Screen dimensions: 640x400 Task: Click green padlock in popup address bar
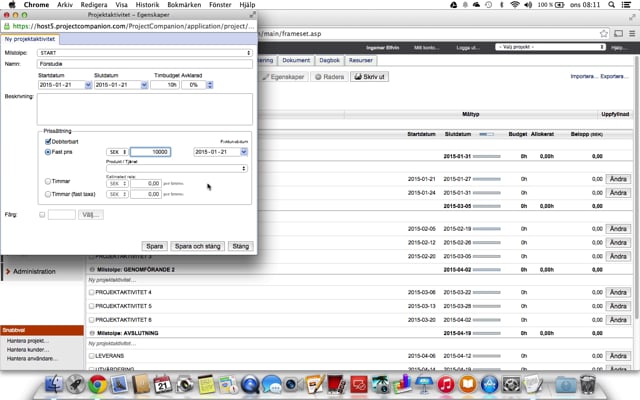pyautogui.click(x=7, y=26)
